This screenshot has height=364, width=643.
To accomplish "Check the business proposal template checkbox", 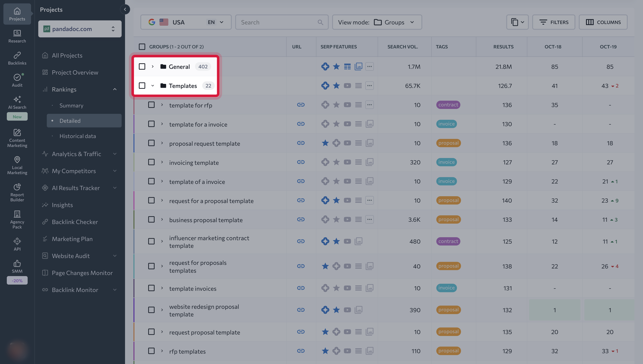I will point(151,219).
